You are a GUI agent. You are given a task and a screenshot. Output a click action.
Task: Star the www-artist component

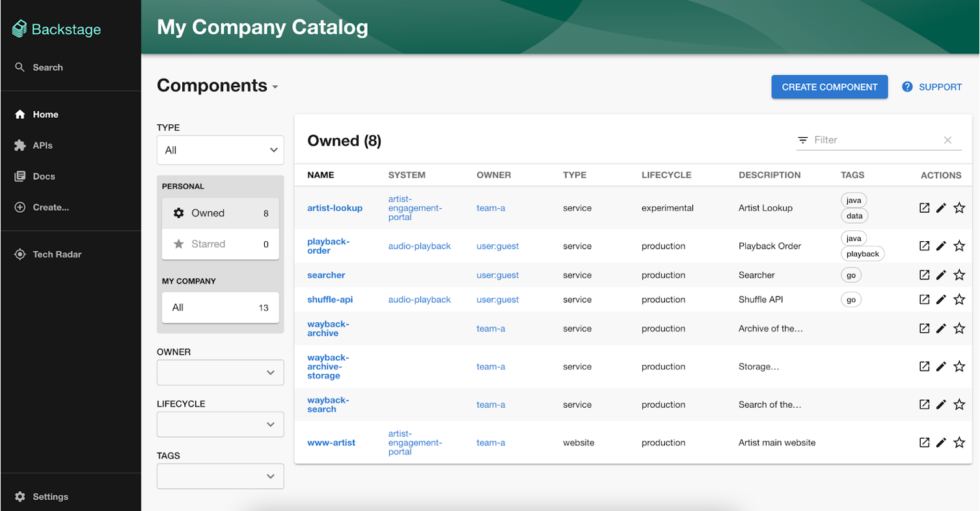pos(959,443)
